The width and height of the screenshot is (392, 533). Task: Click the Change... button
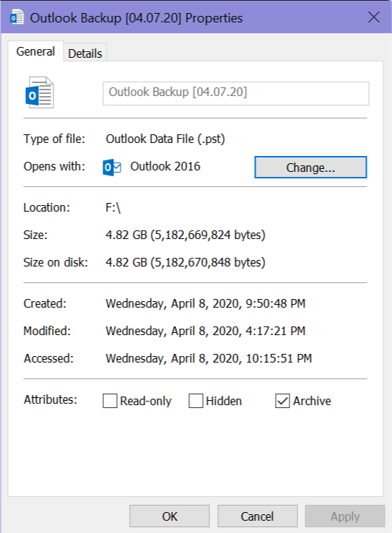310,167
